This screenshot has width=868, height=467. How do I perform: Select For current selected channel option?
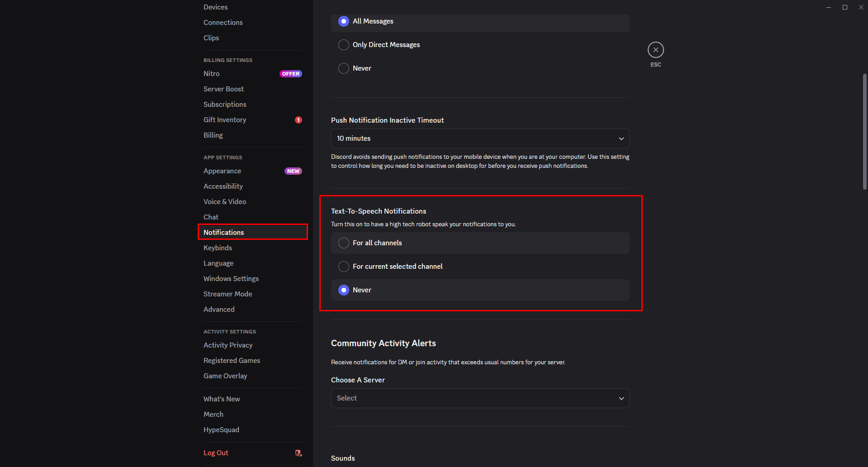pyautogui.click(x=344, y=266)
